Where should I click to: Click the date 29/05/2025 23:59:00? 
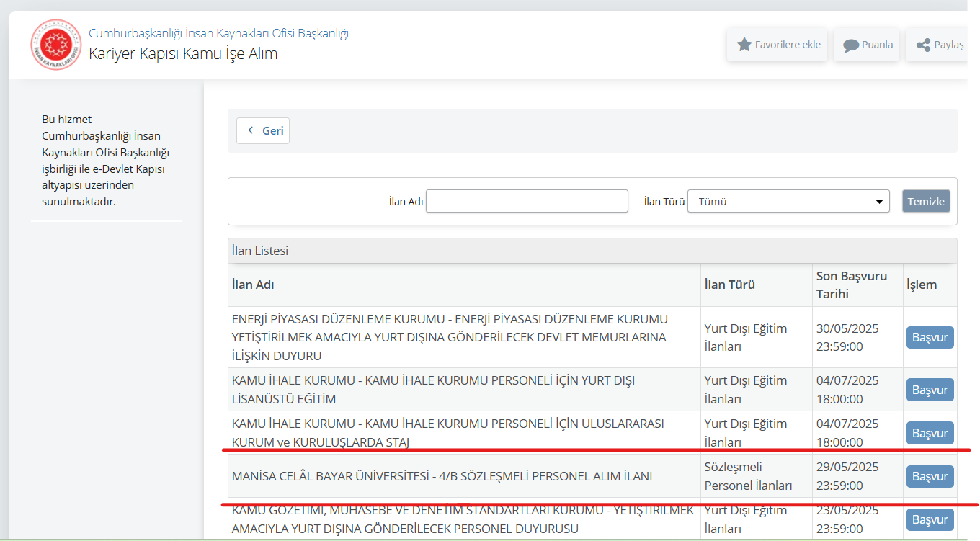pyautogui.click(x=847, y=476)
